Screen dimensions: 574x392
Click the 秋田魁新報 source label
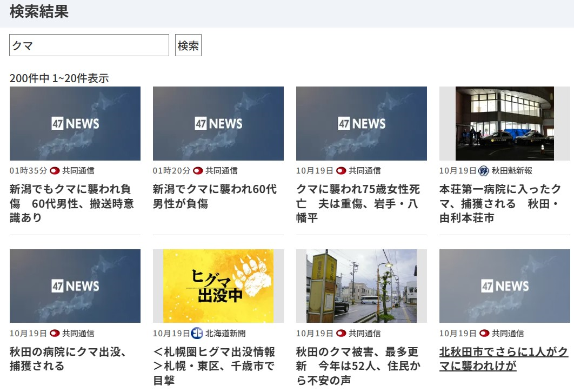tap(512, 171)
